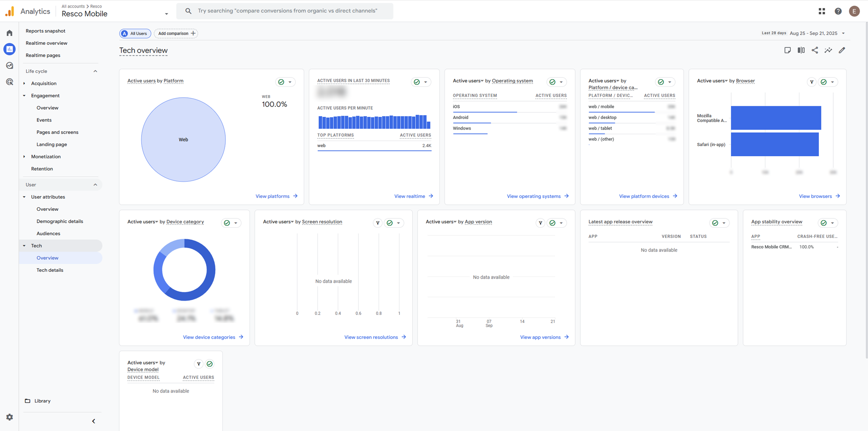Open the Explore icon in left rail
Image resolution: width=868 pixels, height=431 pixels.
[9, 66]
